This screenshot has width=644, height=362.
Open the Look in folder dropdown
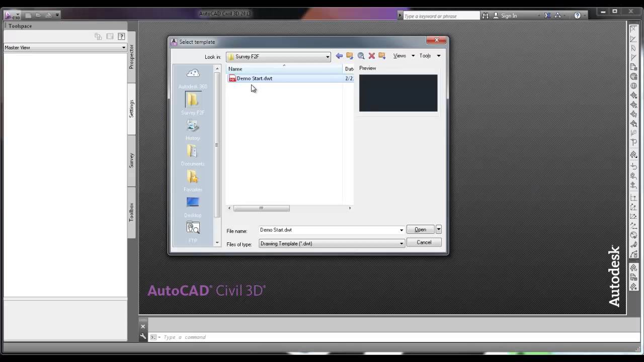[x=278, y=57]
